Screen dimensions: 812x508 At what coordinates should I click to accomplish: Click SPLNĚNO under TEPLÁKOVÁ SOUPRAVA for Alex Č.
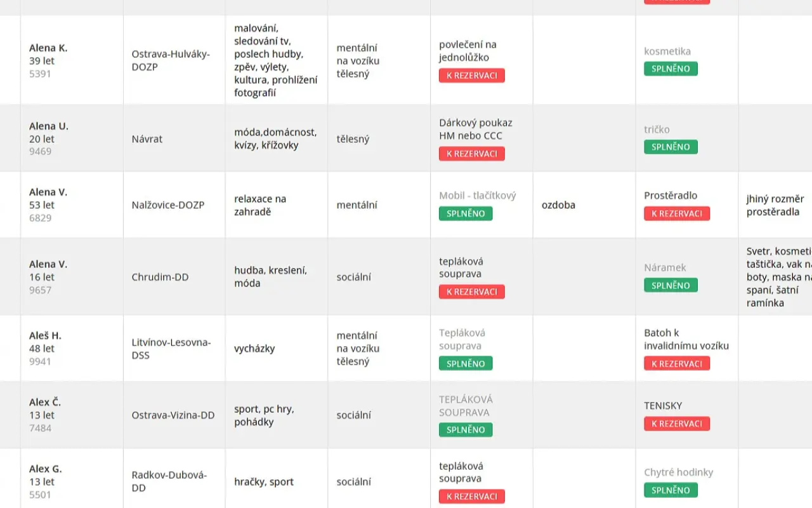pos(466,429)
